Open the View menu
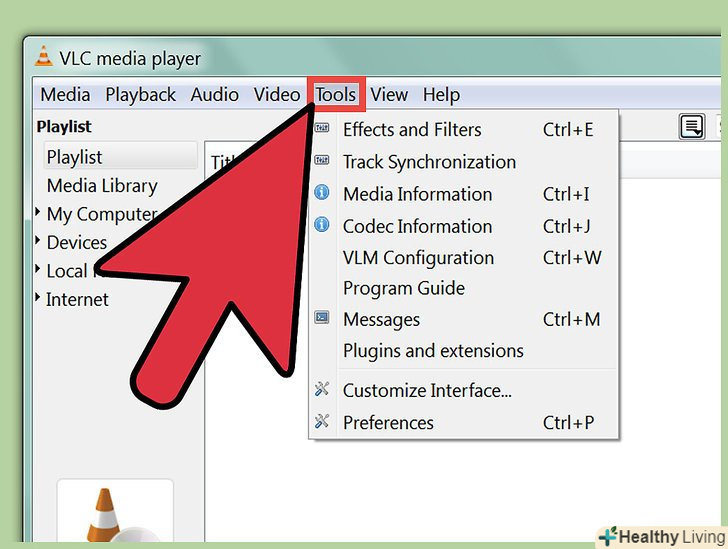 pyautogui.click(x=389, y=95)
